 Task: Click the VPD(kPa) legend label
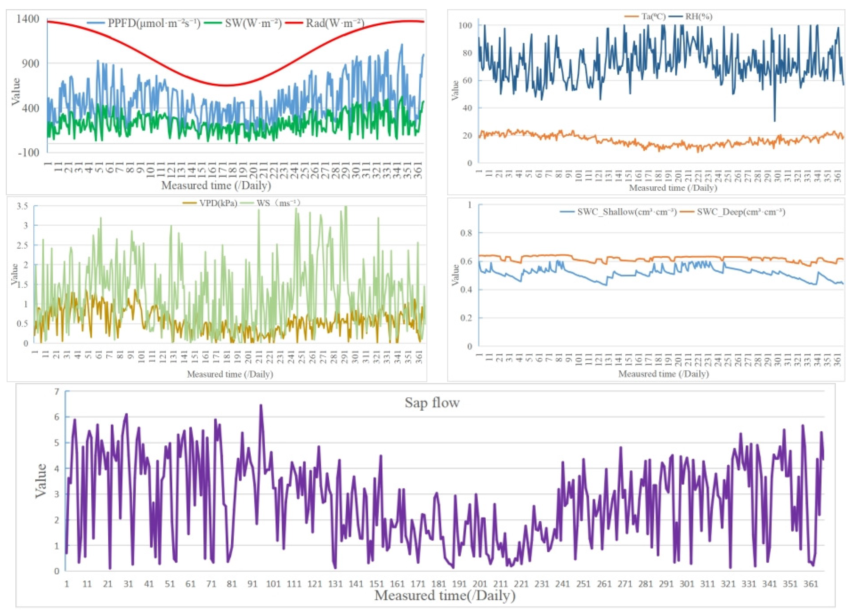(x=218, y=203)
